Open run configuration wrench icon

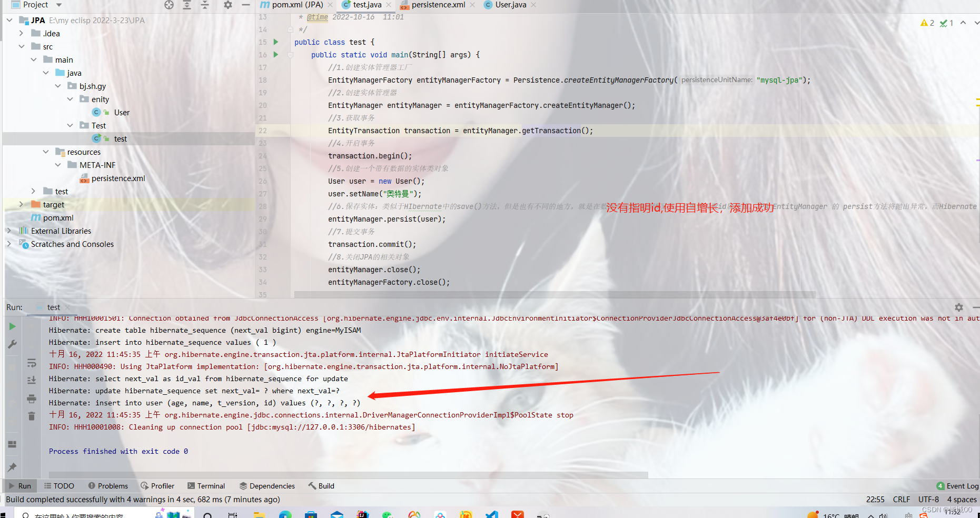pyautogui.click(x=13, y=344)
